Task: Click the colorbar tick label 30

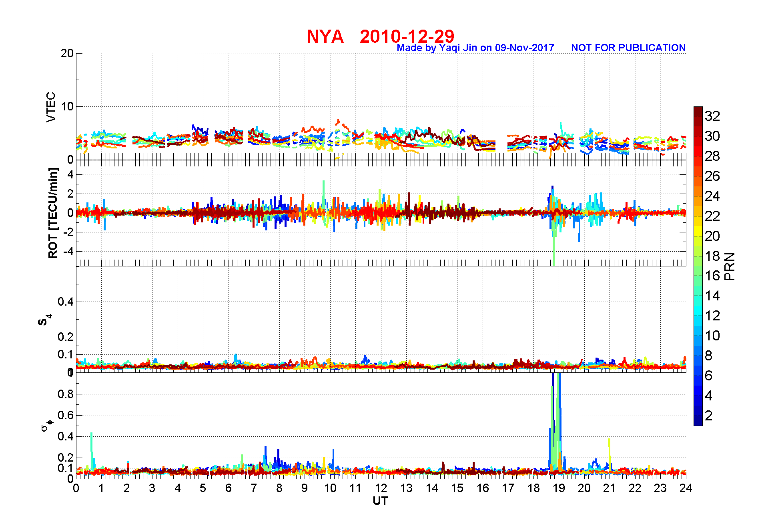Action: click(712, 136)
